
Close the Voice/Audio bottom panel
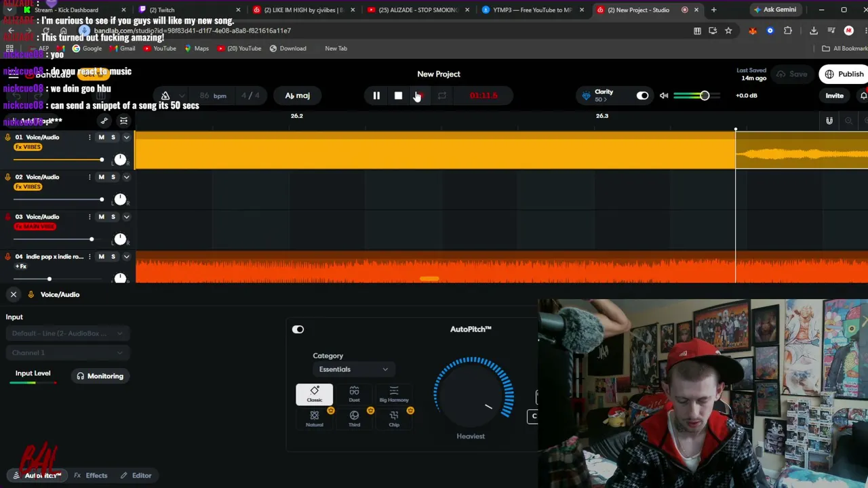pos(14,294)
